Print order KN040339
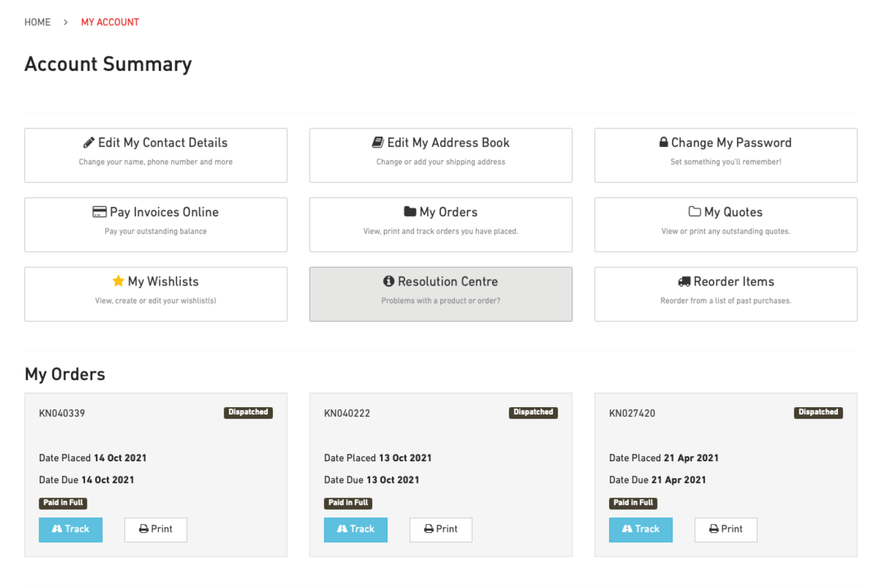Viewport: 882px width, 588px height. [156, 530]
